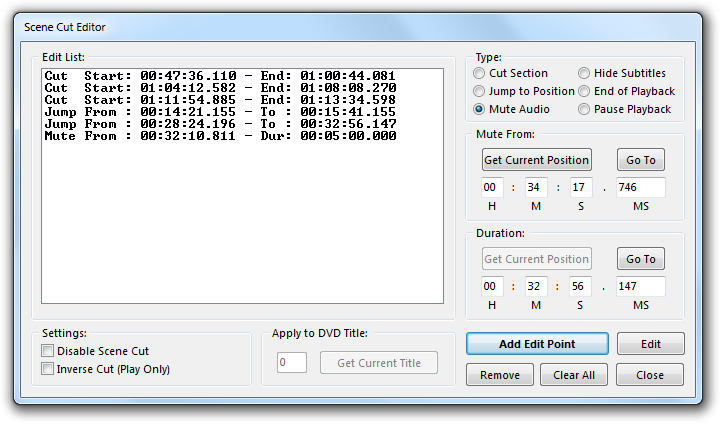Screen dimensions: 720x424
Task: Select the Mute From 00:32:10.811 list entry
Action: [x=220, y=136]
